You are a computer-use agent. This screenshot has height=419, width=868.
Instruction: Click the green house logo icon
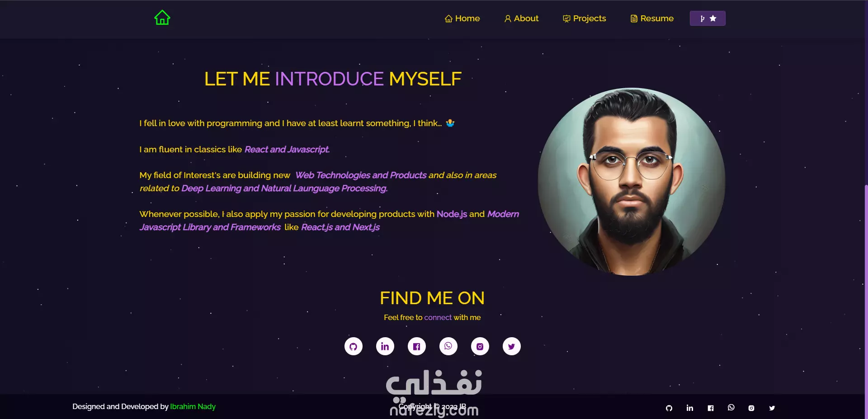pyautogui.click(x=162, y=18)
